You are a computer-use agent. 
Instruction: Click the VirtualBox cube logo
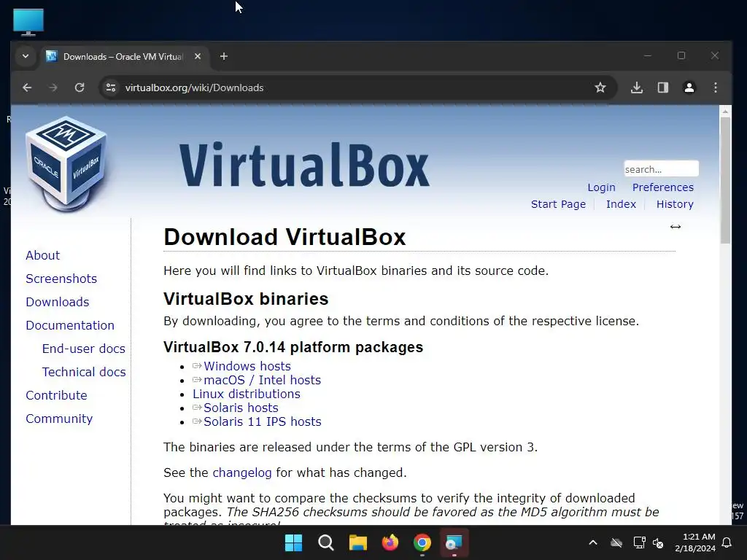click(66, 163)
